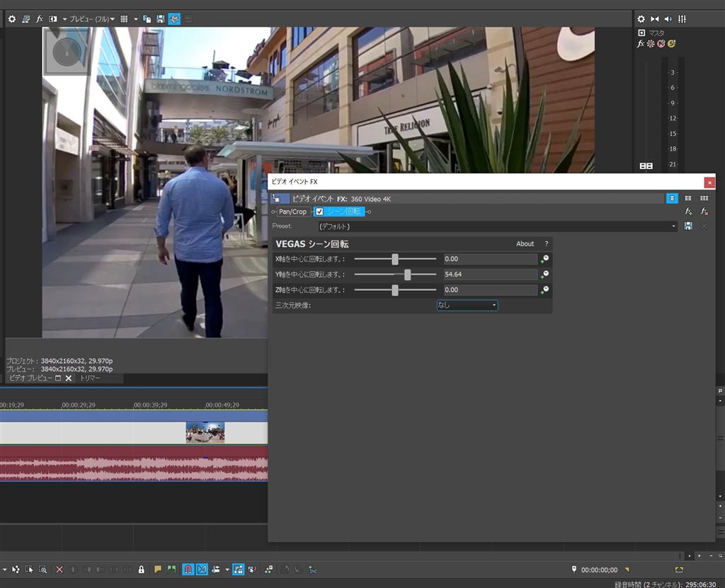Click the X-axis rotation value field
This screenshot has height=588, width=725.
490,259
